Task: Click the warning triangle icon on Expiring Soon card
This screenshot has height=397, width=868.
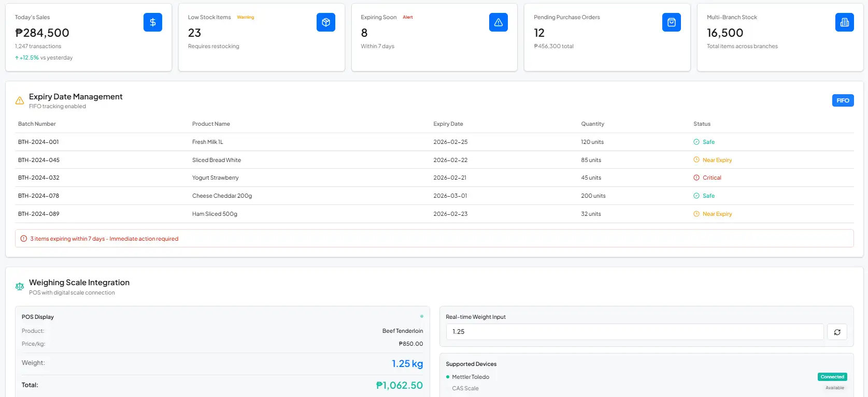Action: [499, 22]
